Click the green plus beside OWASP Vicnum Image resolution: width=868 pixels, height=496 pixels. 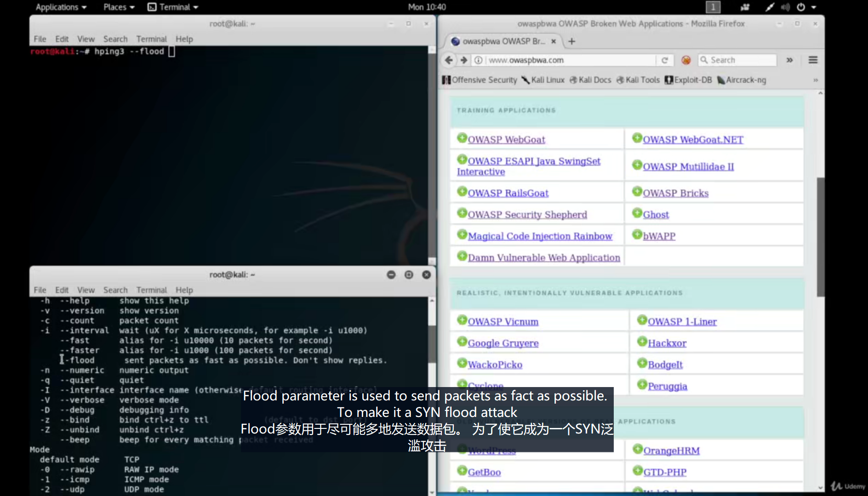tap(462, 320)
